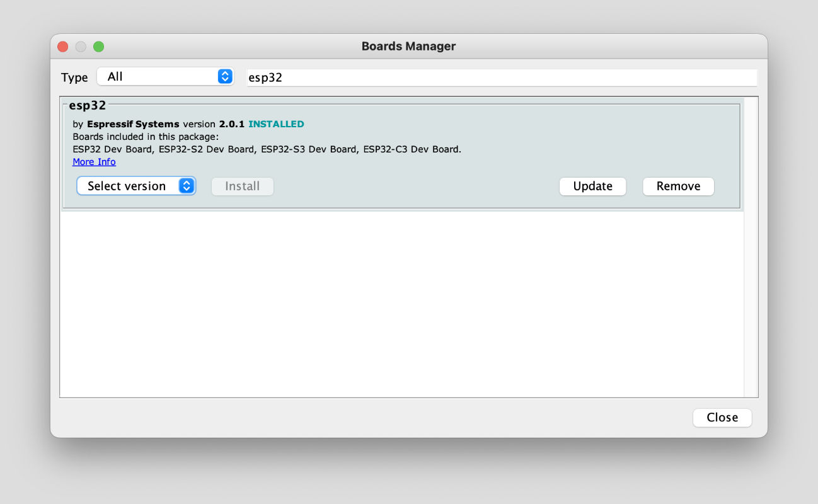
Task: Open the Type filter dropdown
Action: [165, 76]
